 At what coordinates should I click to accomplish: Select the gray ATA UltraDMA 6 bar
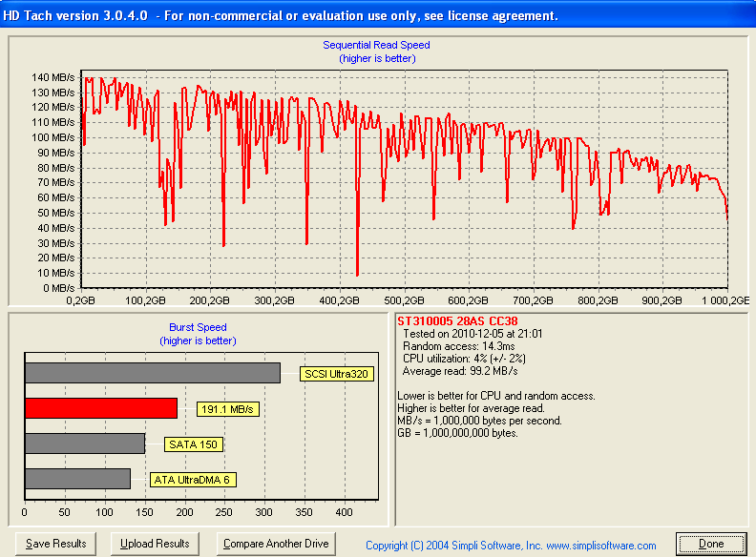click(x=77, y=479)
